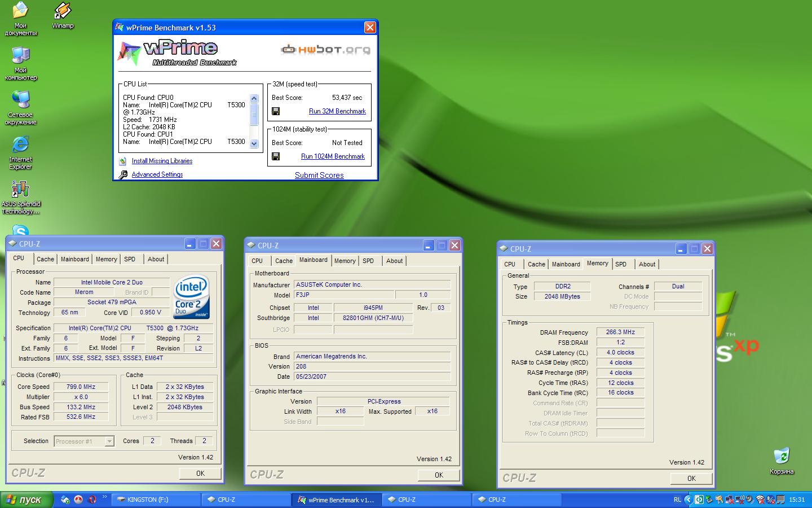Open SPD tab in the CPU-Z window showing Mainboard
The height and width of the screenshot is (508, 812).
click(x=368, y=261)
